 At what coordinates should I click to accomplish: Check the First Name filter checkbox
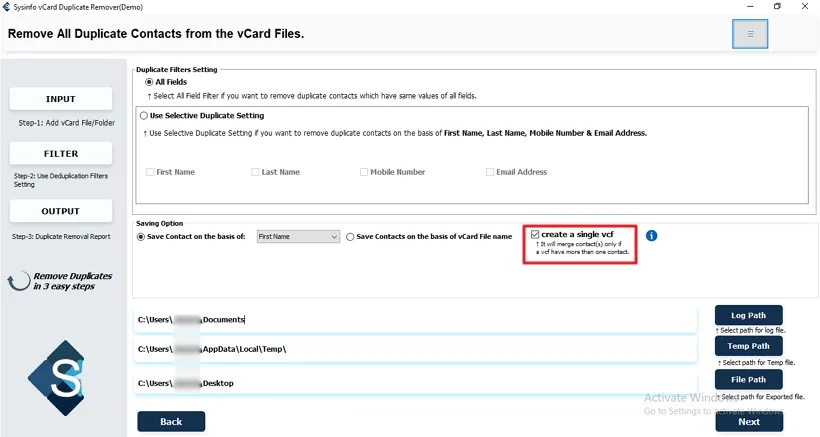(150, 172)
